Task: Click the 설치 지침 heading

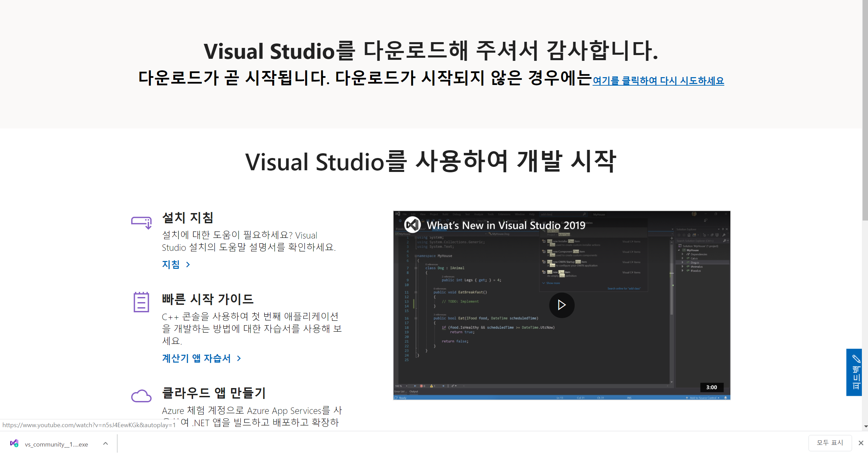Action: tap(188, 217)
